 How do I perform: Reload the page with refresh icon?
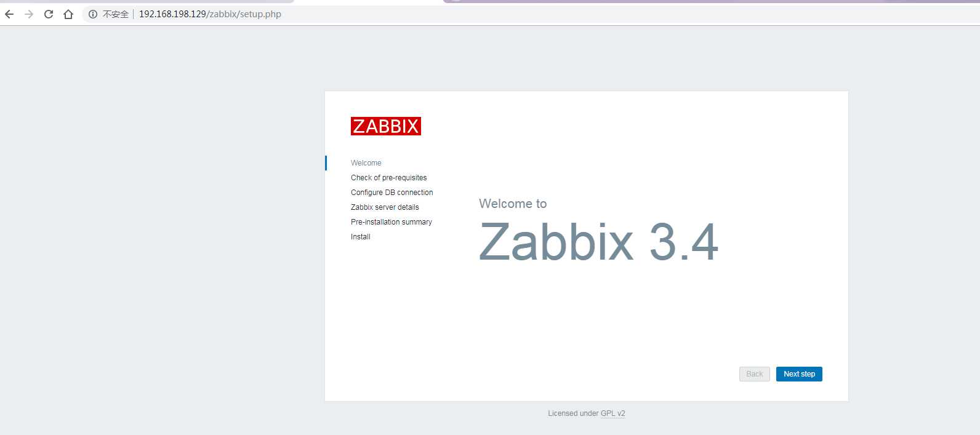click(x=49, y=14)
